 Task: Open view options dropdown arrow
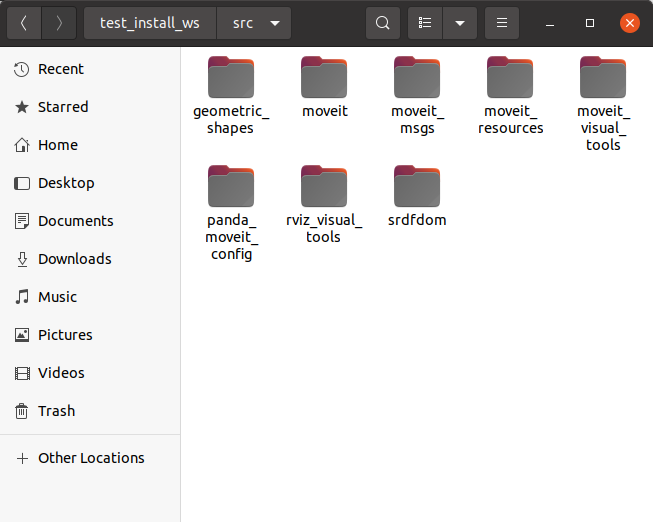point(460,23)
